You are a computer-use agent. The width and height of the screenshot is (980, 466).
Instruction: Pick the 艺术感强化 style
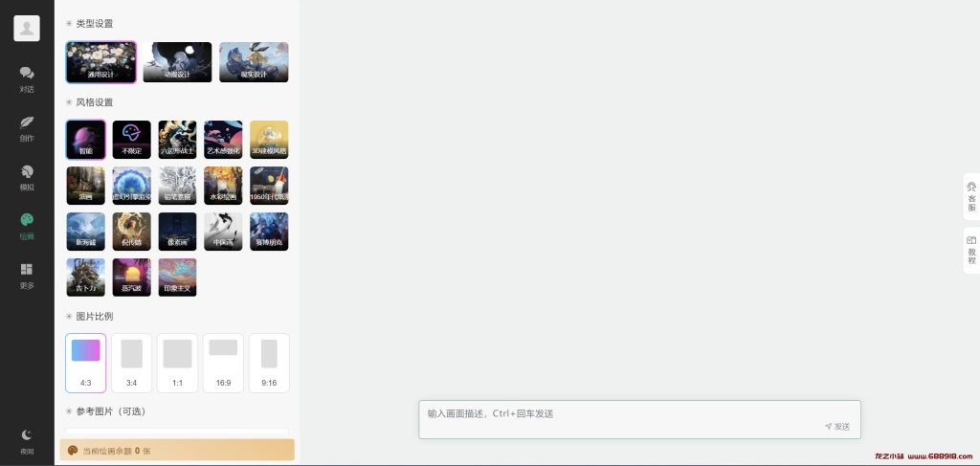tap(223, 140)
